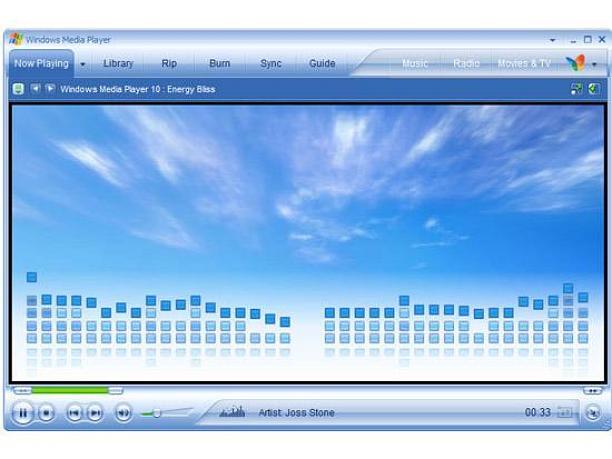The image size is (612, 459).
Task: Expand the Now Playing dropdown arrow
Action: pyautogui.click(x=83, y=64)
